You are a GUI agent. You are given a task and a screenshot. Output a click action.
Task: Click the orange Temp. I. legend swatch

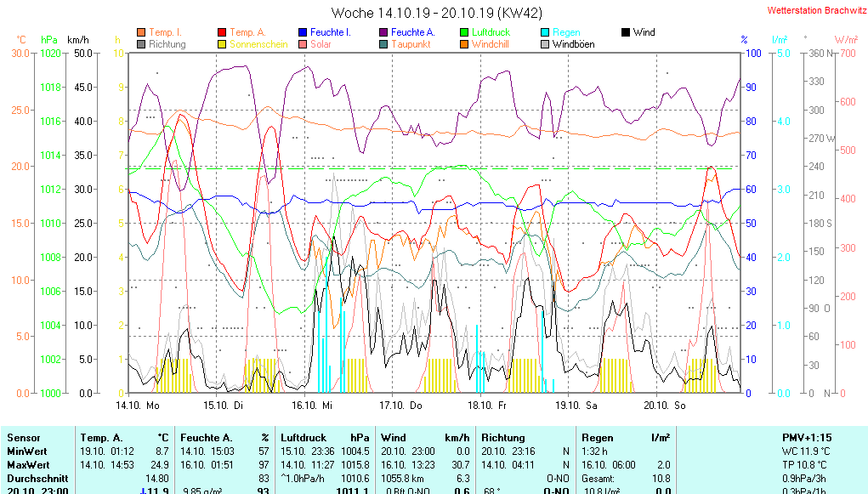(141, 32)
